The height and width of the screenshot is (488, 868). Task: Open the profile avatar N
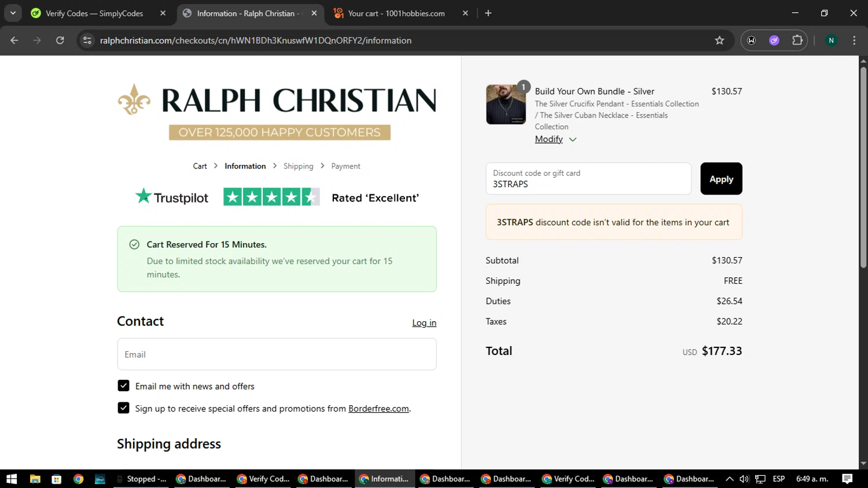click(x=831, y=41)
